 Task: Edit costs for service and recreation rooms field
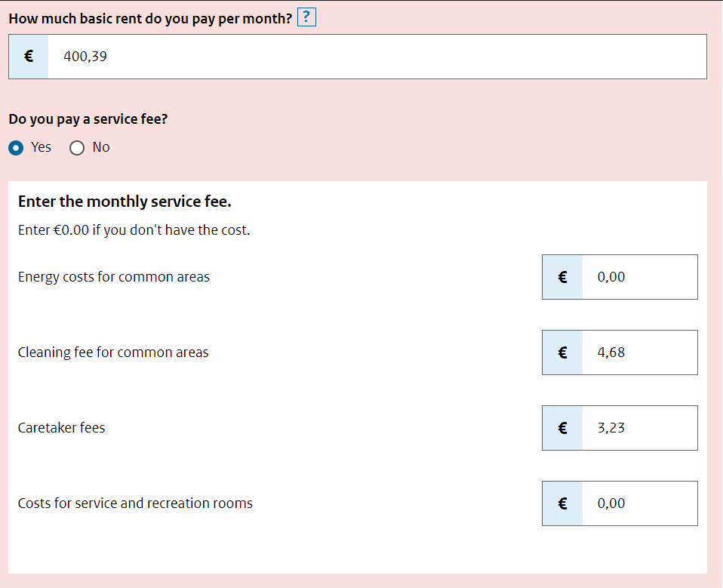click(639, 503)
